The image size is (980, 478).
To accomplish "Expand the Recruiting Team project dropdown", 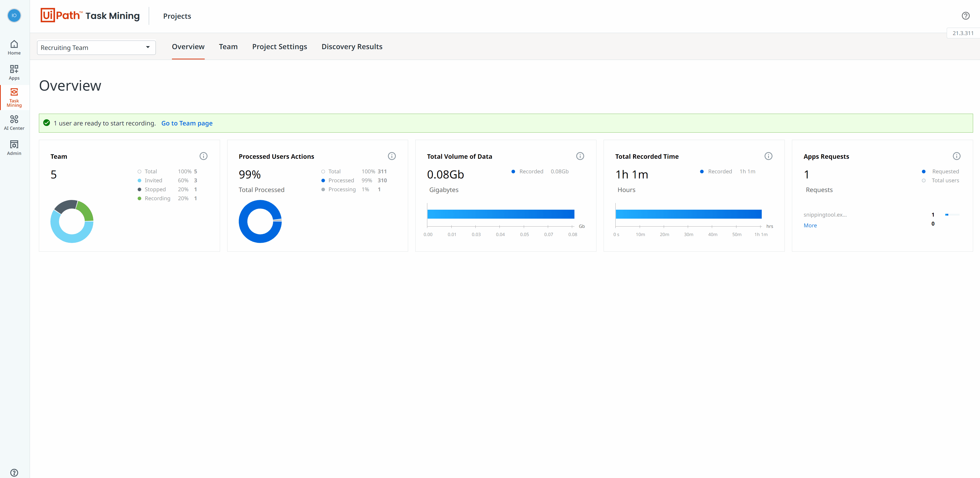I will (96, 48).
